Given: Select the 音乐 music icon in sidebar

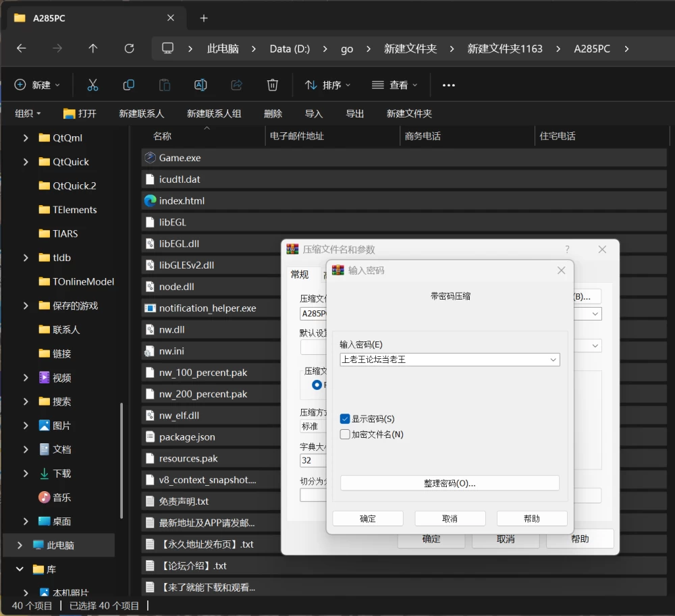Looking at the screenshot, I should 44,497.
